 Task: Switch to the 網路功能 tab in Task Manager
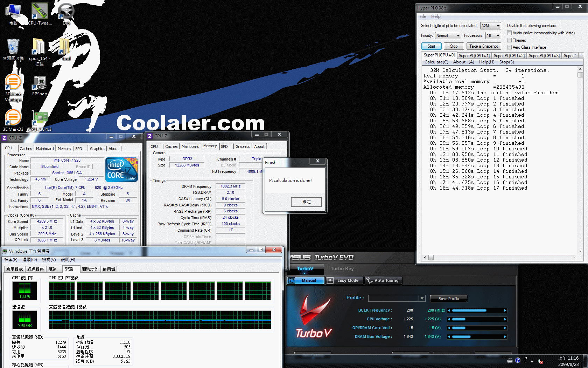coord(90,270)
